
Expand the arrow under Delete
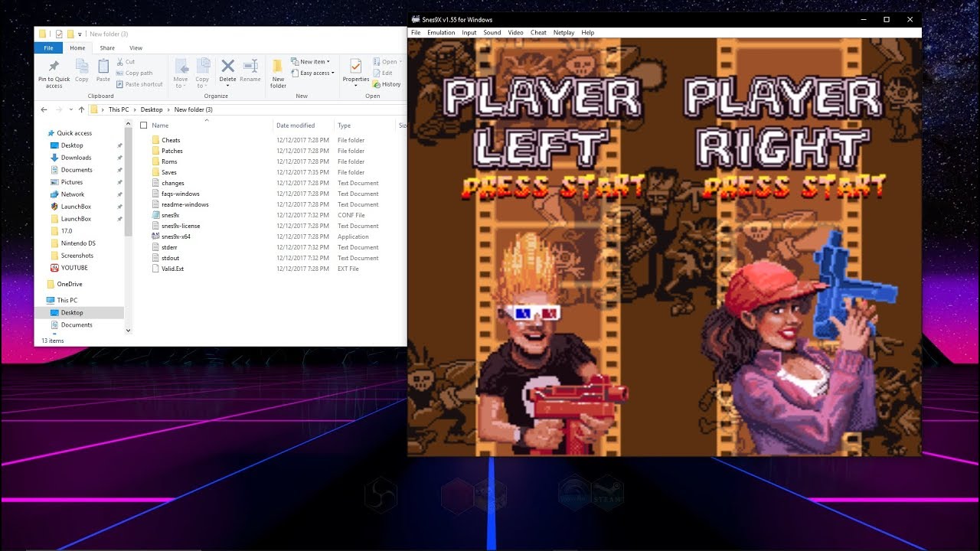pyautogui.click(x=227, y=86)
